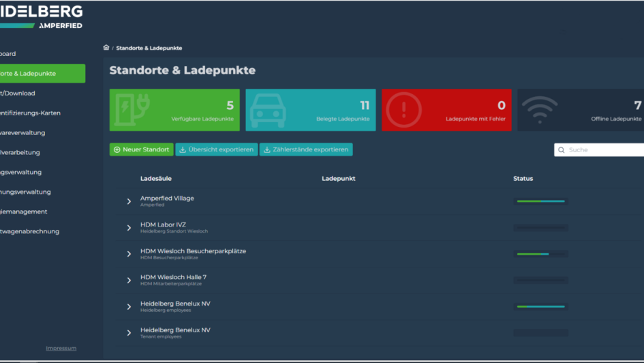Click the Heidelberg Amperfied logo
Screen dimensions: 644x363
pyautogui.click(x=41, y=16)
